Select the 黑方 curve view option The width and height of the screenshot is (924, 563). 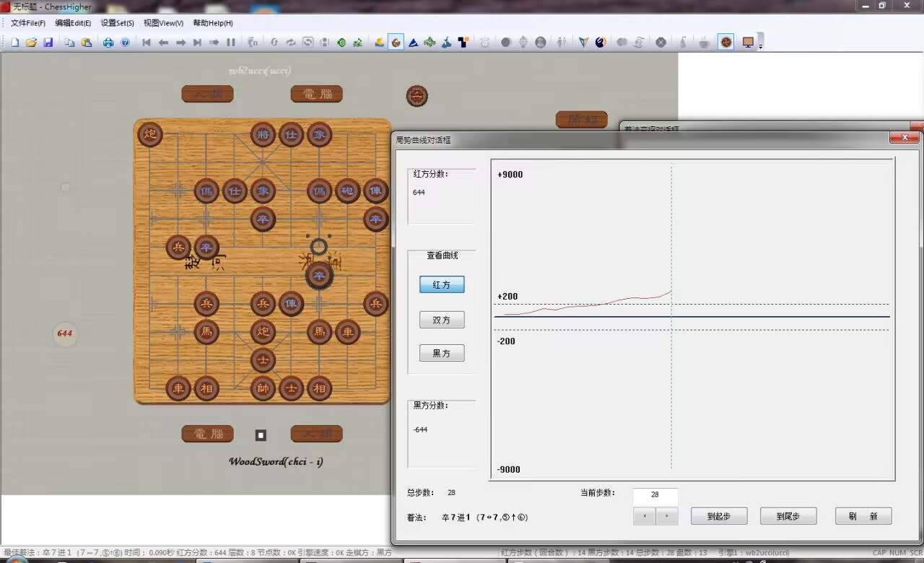tap(442, 353)
